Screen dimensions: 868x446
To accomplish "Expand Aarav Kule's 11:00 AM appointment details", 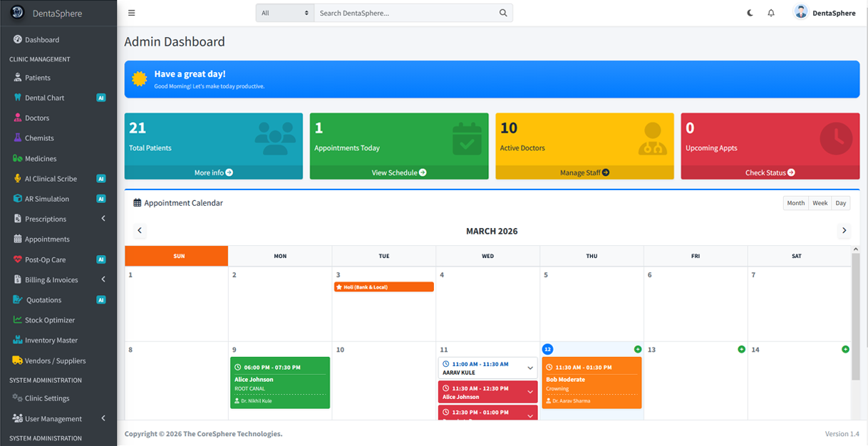I will (531, 368).
